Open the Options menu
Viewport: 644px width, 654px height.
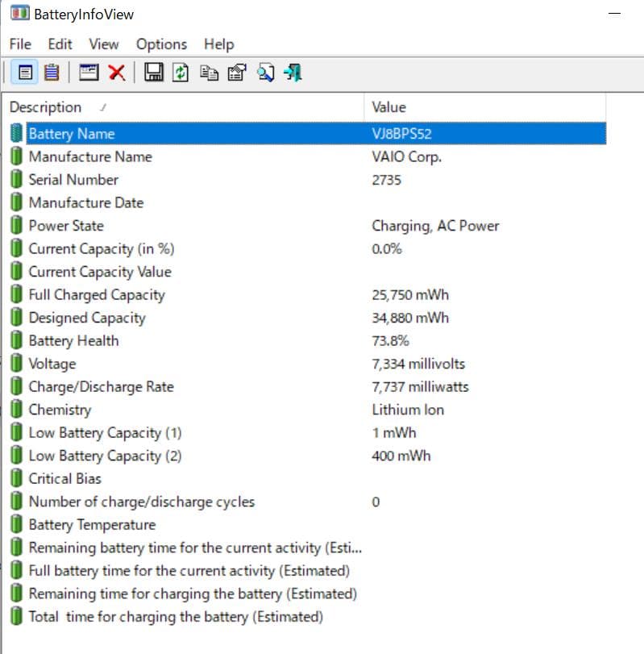click(162, 44)
